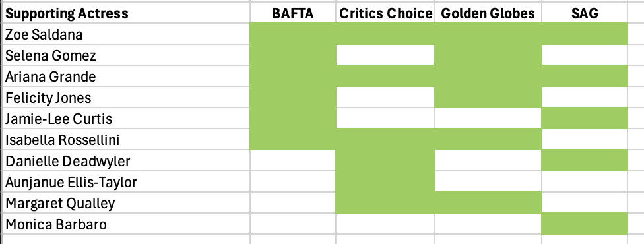Select the SAG column header cell
This screenshot has width=644, height=244.
click(585, 13)
